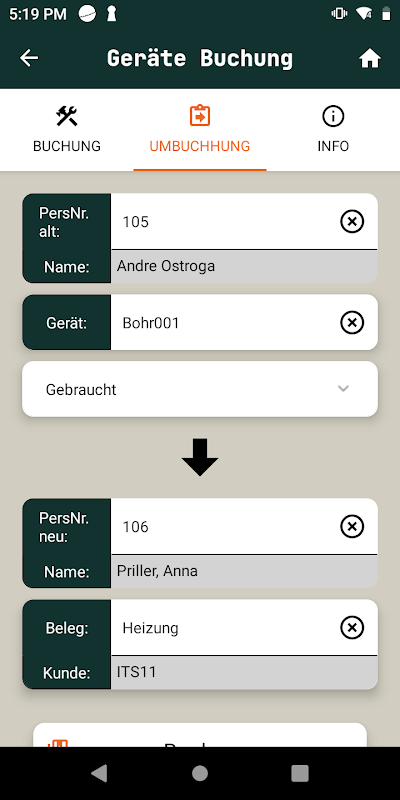This screenshot has height=800, width=400.
Task: Clear the PersNr. neu field value
Action: point(352,527)
